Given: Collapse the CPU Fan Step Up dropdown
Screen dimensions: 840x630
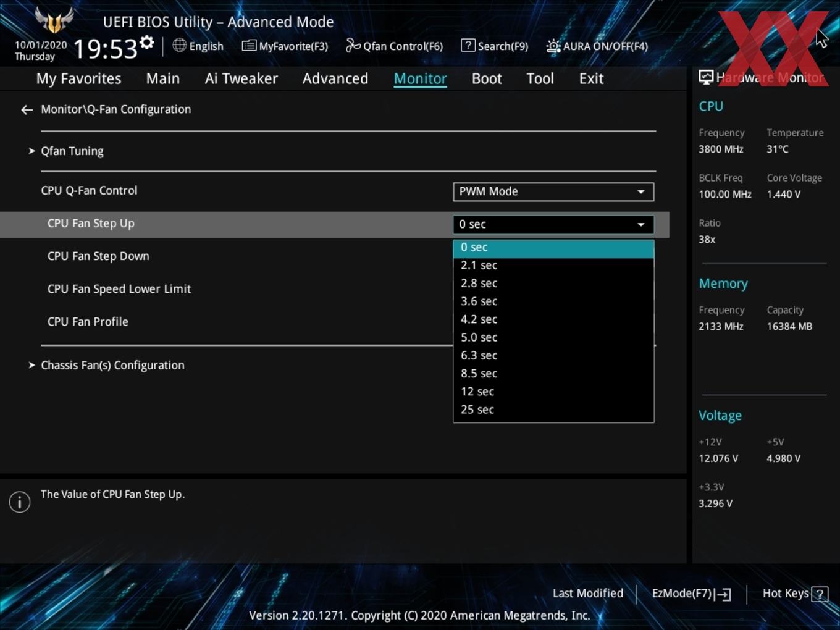Looking at the screenshot, I should [x=553, y=224].
